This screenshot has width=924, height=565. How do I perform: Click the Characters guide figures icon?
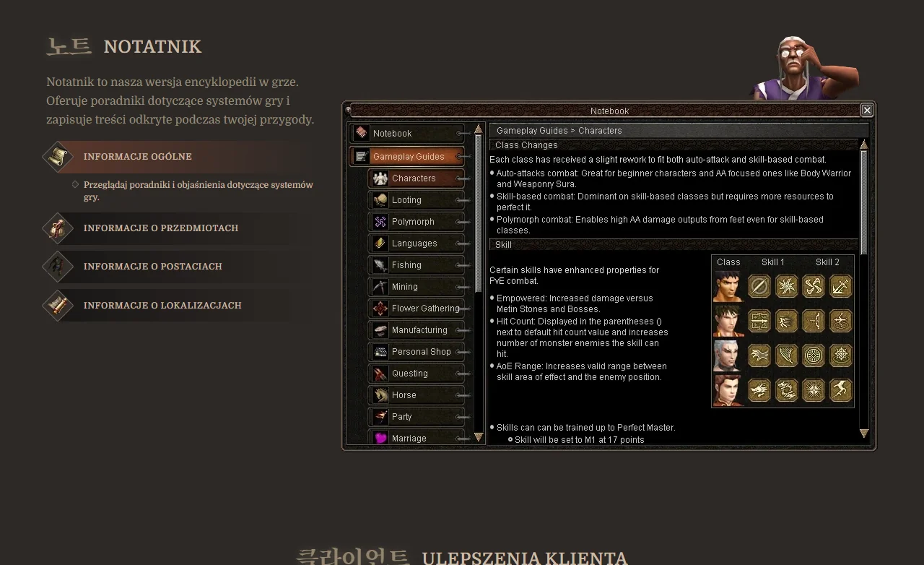click(380, 178)
